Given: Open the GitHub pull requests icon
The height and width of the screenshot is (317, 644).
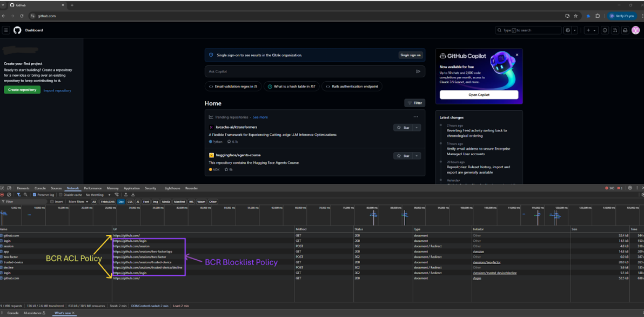Looking at the screenshot, I should point(615,30).
